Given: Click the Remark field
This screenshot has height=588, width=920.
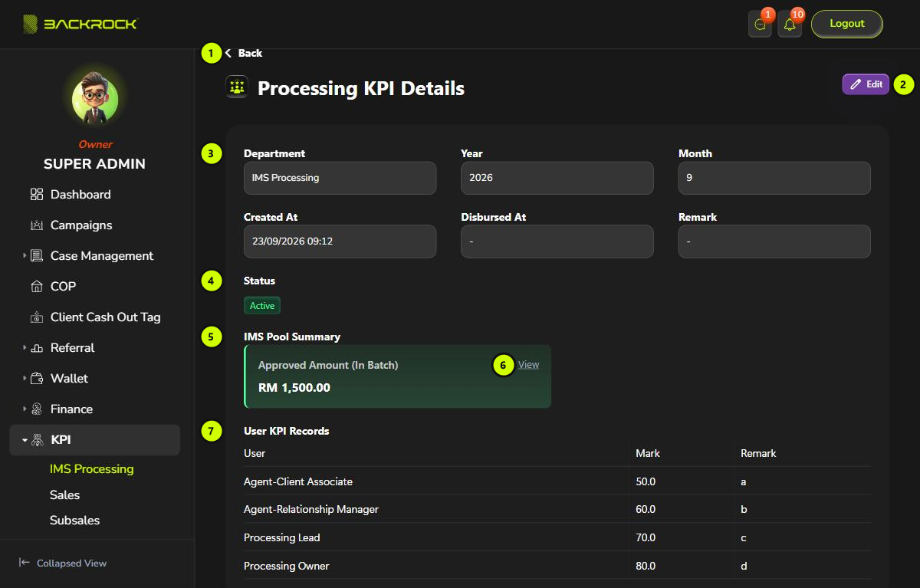Looking at the screenshot, I should (x=774, y=241).
